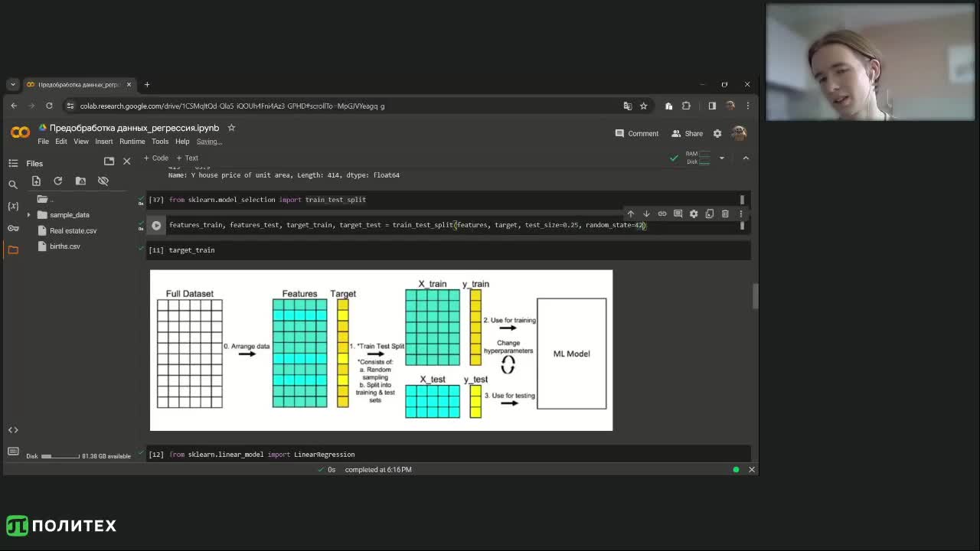Close the Files side panel
Image resolution: width=980 pixels, height=551 pixels.
point(126,161)
